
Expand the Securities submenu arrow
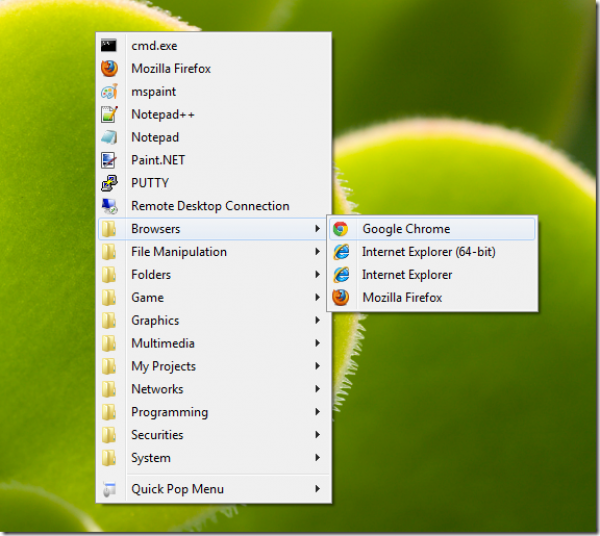coord(317,435)
